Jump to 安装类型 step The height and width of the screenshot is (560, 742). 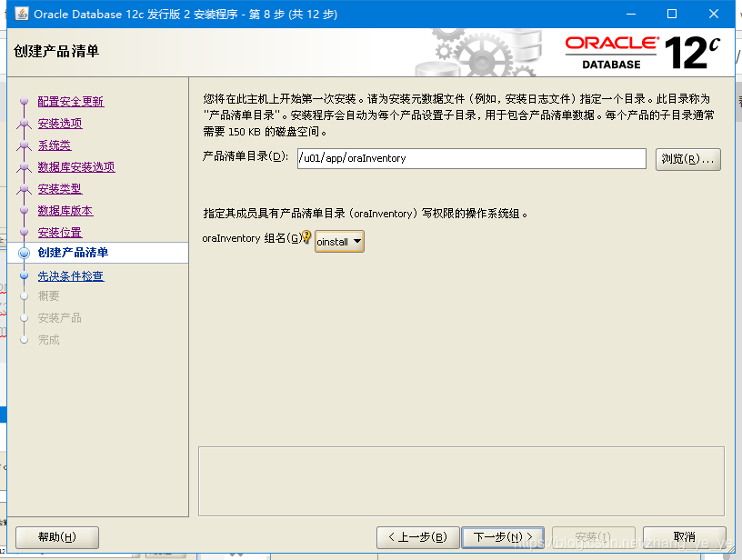tap(60, 189)
